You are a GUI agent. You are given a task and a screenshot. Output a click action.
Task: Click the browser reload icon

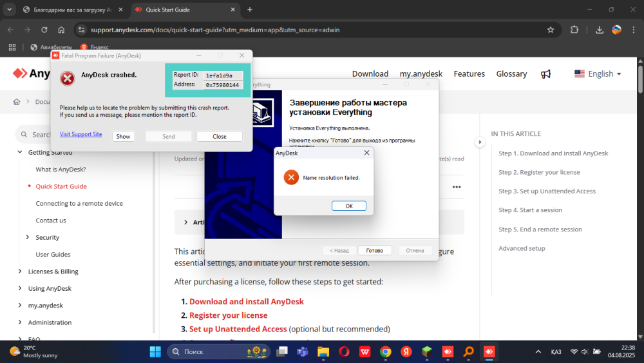[44, 30]
